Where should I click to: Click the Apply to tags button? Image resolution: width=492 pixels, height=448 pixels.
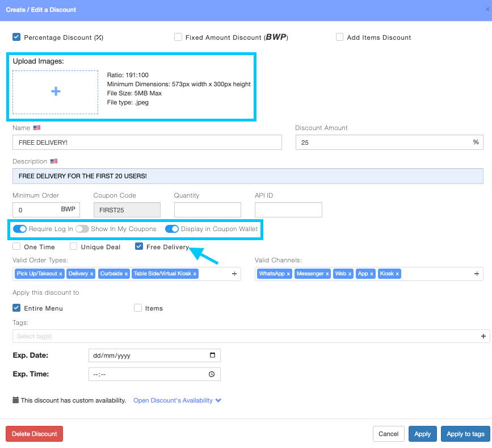[x=465, y=434]
